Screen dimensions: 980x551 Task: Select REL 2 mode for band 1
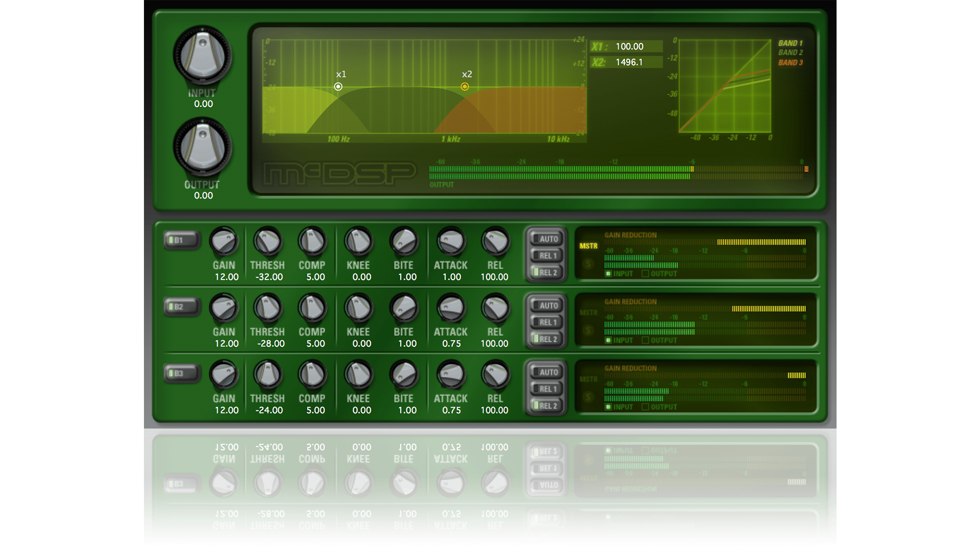click(x=546, y=272)
